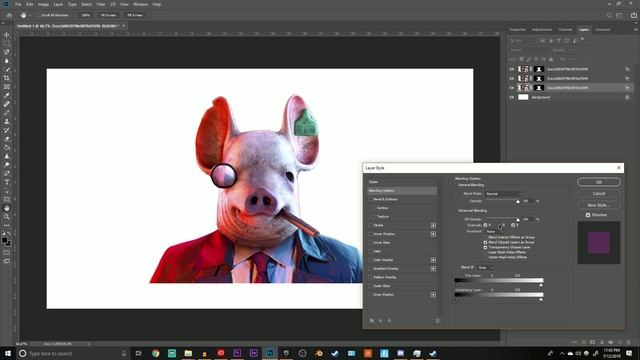Switch to the Properties tab

point(517,30)
